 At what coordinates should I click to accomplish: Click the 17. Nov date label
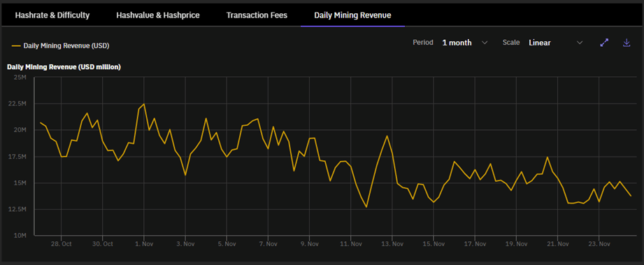tap(475, 244)
